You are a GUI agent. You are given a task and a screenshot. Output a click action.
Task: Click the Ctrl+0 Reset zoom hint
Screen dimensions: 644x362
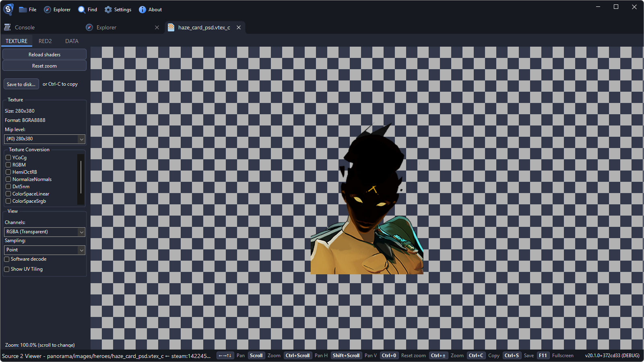pyautogui.click(x=403, y=356)
